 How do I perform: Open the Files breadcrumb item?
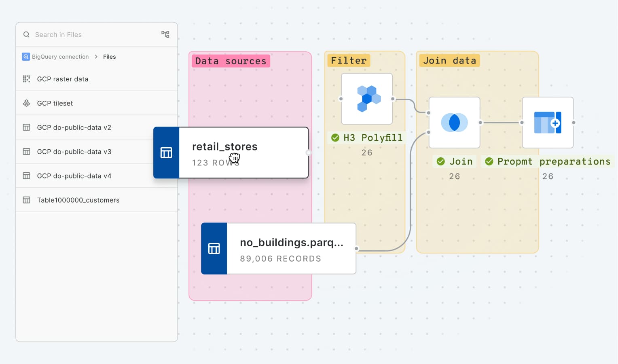tap(109, 57)
